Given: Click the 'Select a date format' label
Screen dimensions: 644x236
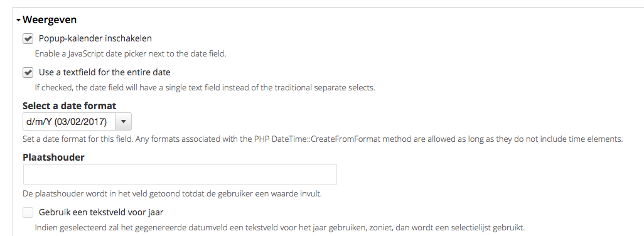Looking at the screenshot, I should (x=70, y=106).
